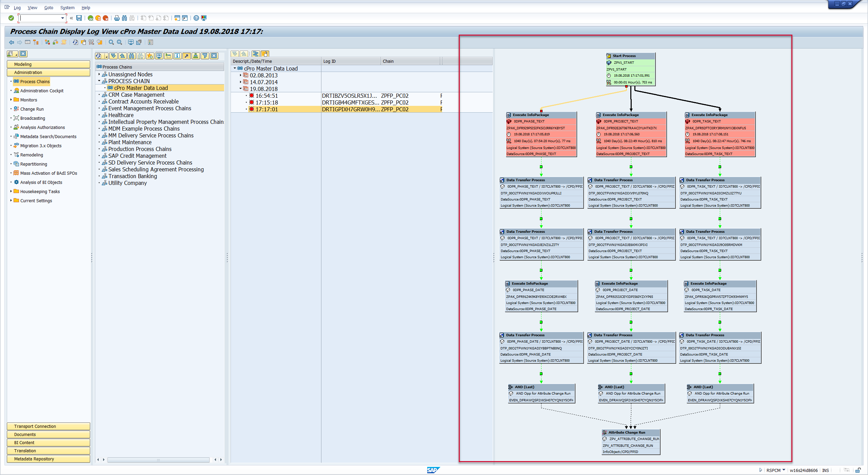Viewport: 868px width, 475px height.
Task: Expand the Monitors folder in Administration
Action: coord(11,100)
